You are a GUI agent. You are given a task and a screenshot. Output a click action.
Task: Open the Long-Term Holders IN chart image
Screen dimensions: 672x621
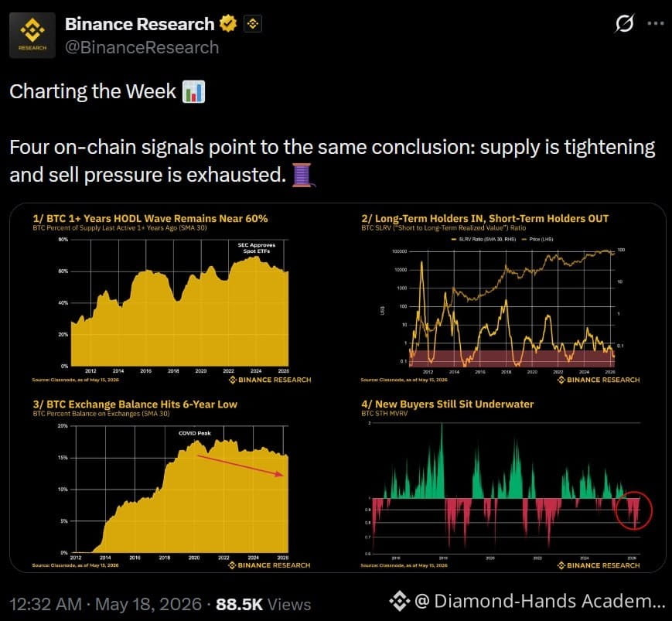pyautogui.click(x=501, y=298)
